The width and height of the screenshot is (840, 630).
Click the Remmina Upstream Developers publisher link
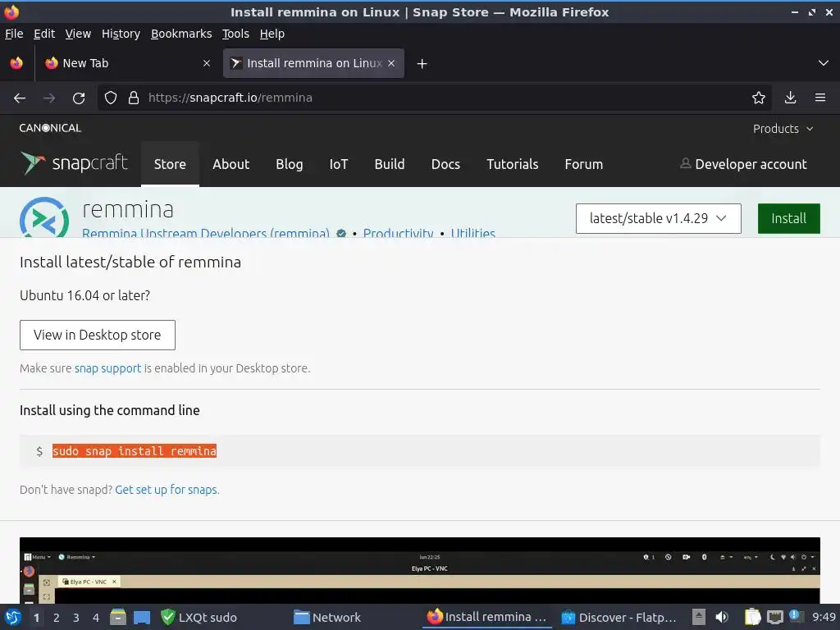pyautogui.click(x=206, y=232)
